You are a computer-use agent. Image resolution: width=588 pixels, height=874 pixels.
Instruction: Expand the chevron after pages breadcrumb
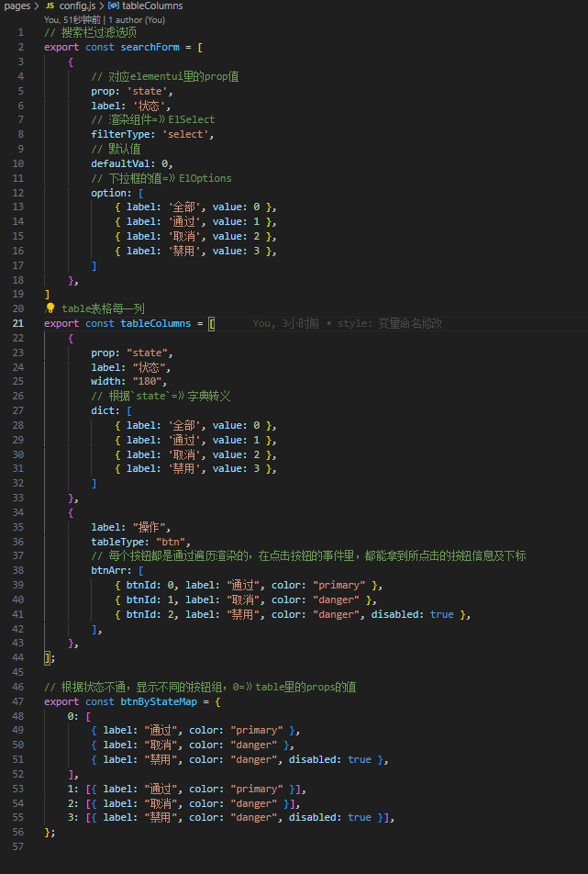coord(36,6)
